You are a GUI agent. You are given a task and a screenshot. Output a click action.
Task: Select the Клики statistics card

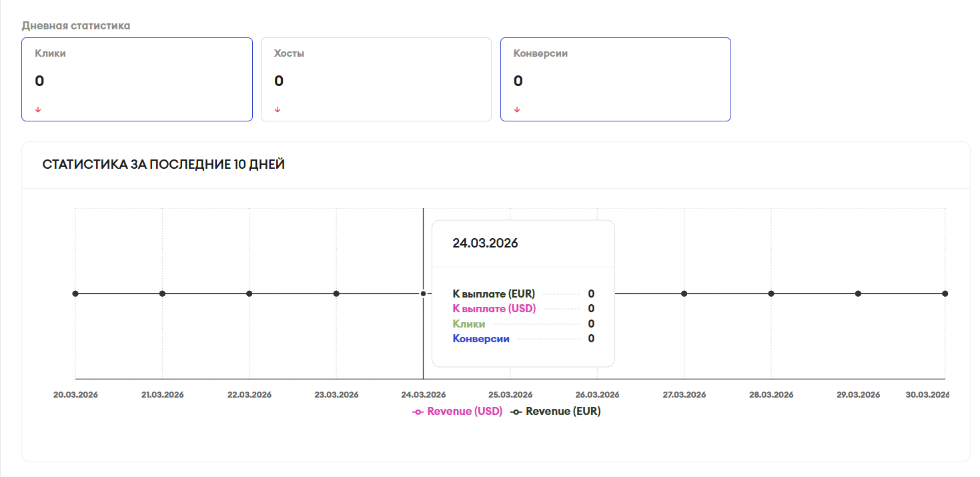pyautogui.click(x=137, y=79)
